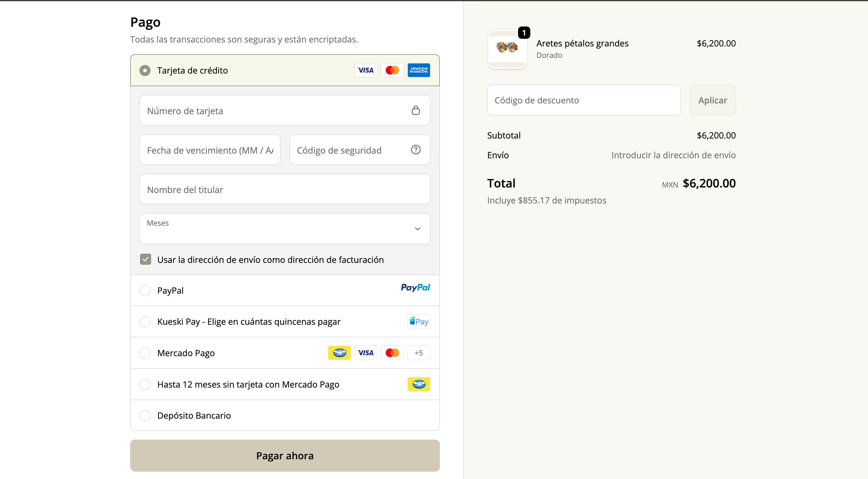Image resolution: width=868 pixels, height=479 pixels.
Task: Click the lock icon in card number field
Action: tap(416, 110)
